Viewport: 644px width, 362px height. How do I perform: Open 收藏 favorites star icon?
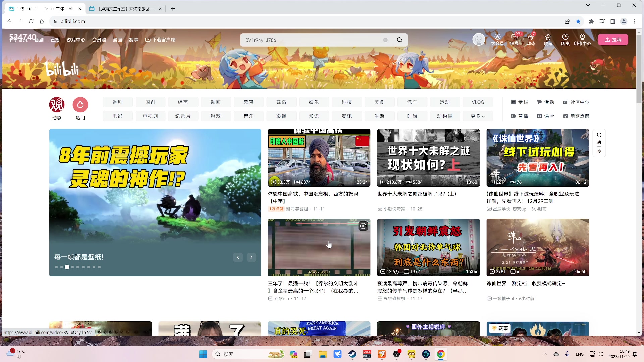pyautogui.click(x=548, y=39)
